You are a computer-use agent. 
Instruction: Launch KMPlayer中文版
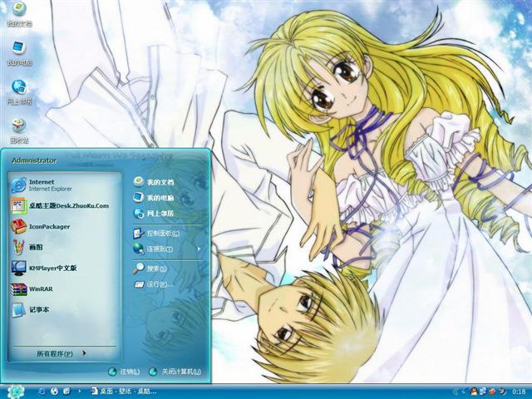[65, 268]
